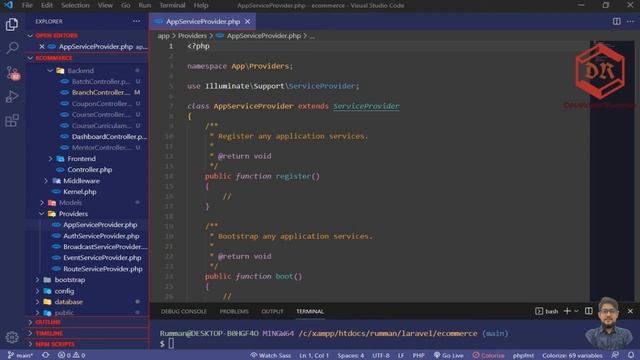
Task: Open the Search view in activity bar
Action: click(x=12, y=48)
